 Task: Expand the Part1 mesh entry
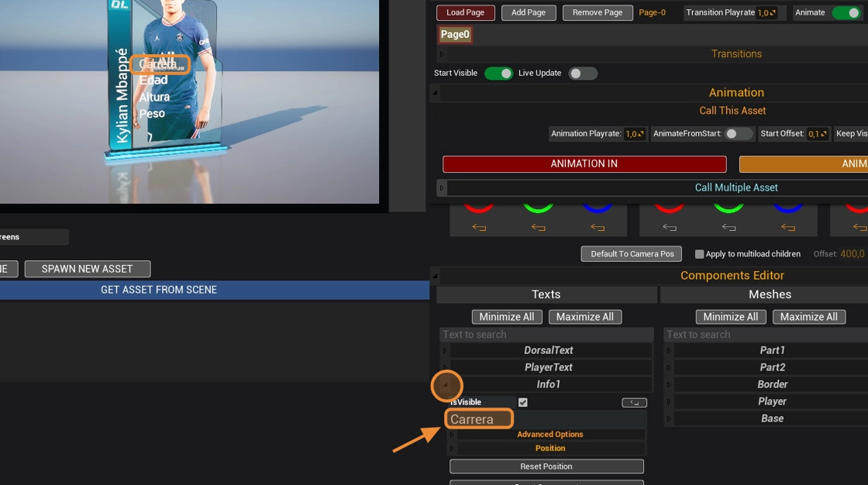click(x=669, y=350)
